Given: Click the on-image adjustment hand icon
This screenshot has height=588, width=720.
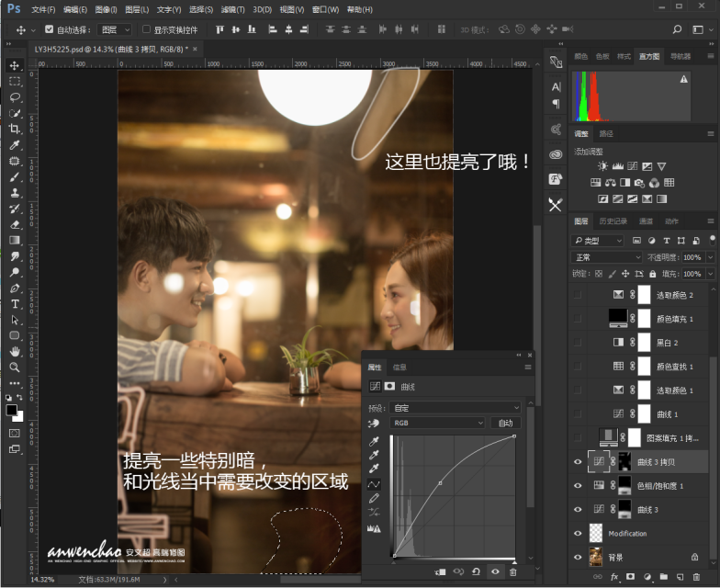Looking at the screenshot, I should click(374, 423).
